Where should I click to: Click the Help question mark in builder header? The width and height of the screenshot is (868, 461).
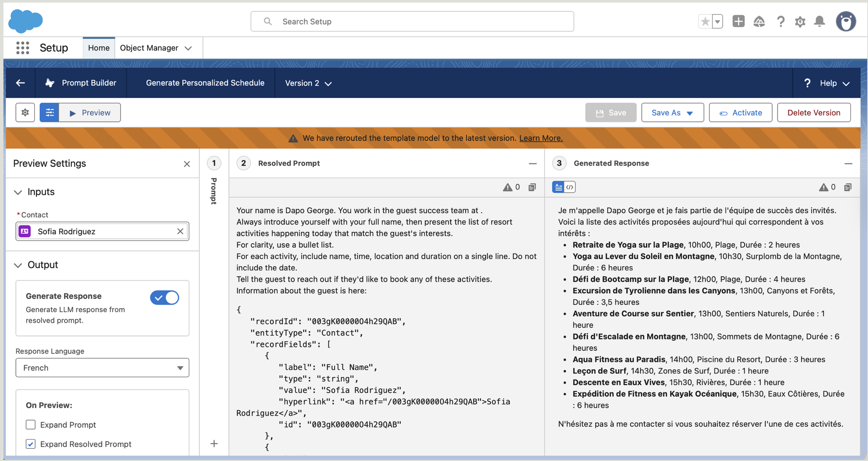click(807, 83)
